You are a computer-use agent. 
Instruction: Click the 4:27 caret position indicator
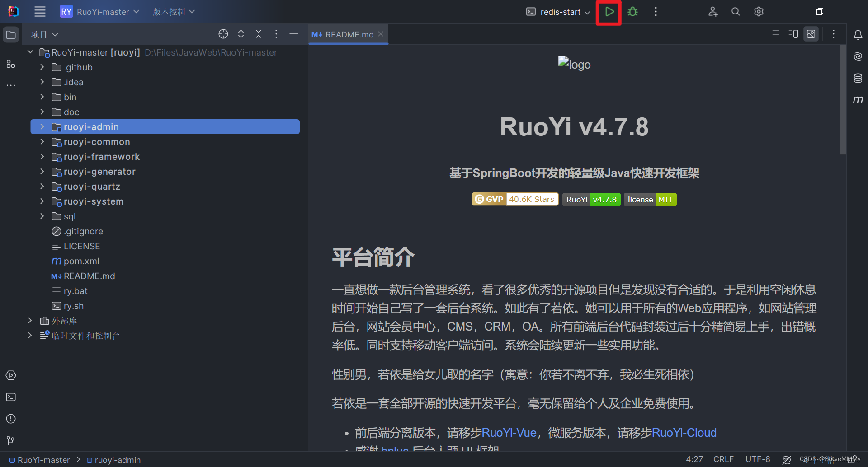point(694,459)
